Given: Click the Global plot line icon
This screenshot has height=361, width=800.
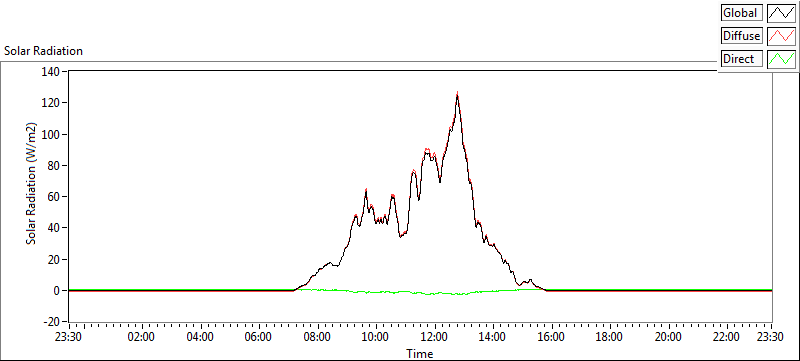Looking at the screenshot, I should 781,13.
